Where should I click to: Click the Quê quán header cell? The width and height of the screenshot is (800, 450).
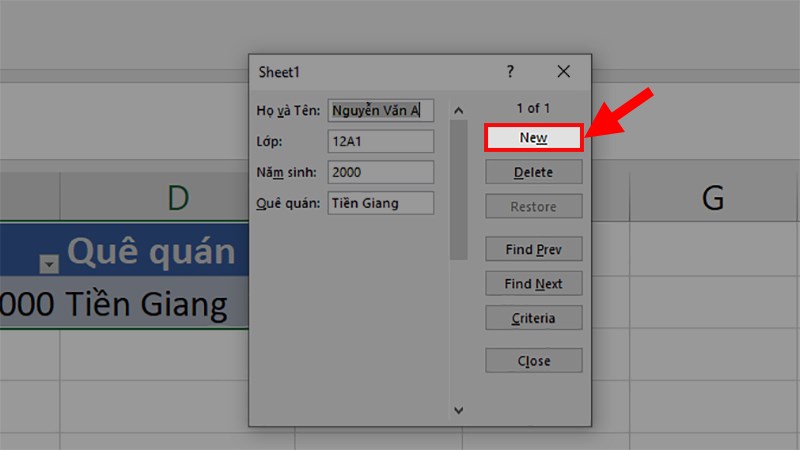click(x=155, y=249)
